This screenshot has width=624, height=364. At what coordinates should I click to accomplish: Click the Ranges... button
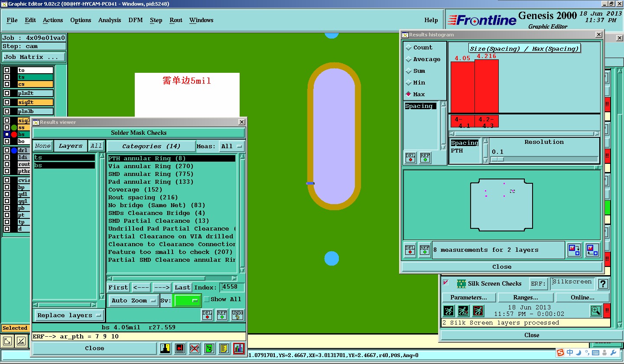(526, 298)
